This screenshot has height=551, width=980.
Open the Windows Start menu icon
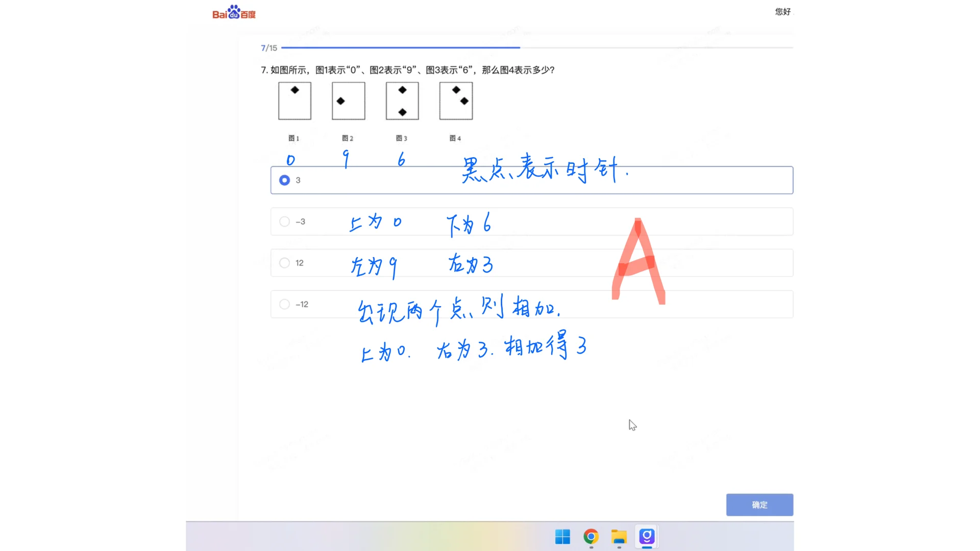tap(562, 537)
